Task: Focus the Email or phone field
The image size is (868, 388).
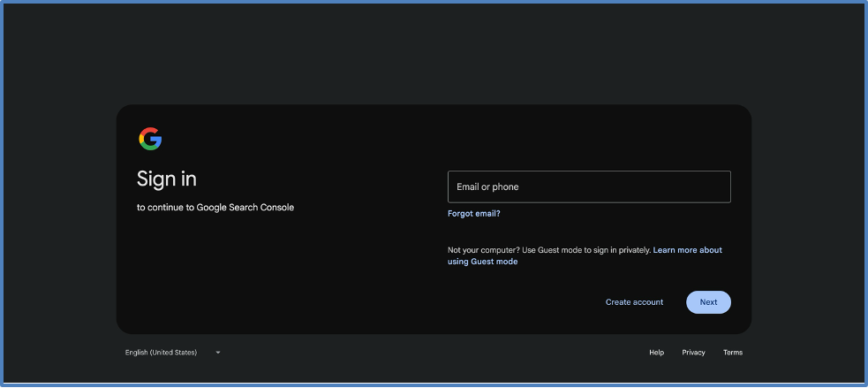Action: (x=589, y=186)
